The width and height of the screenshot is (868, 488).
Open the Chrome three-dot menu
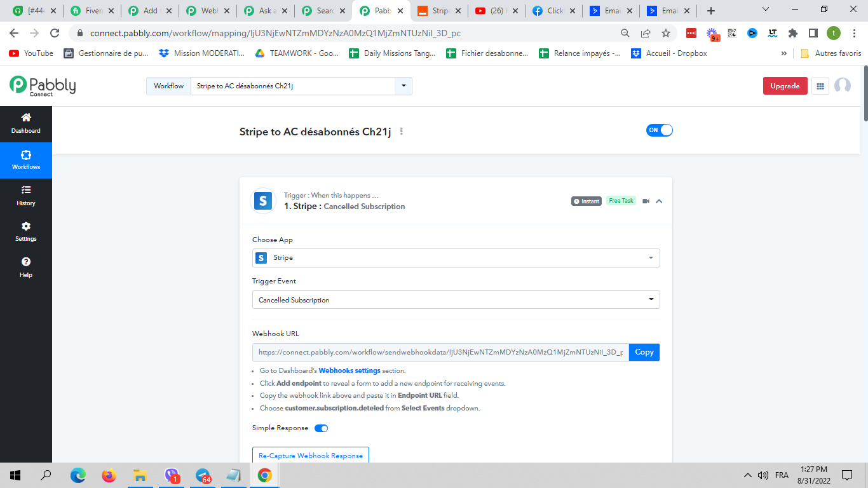click(x=853, y=33)
